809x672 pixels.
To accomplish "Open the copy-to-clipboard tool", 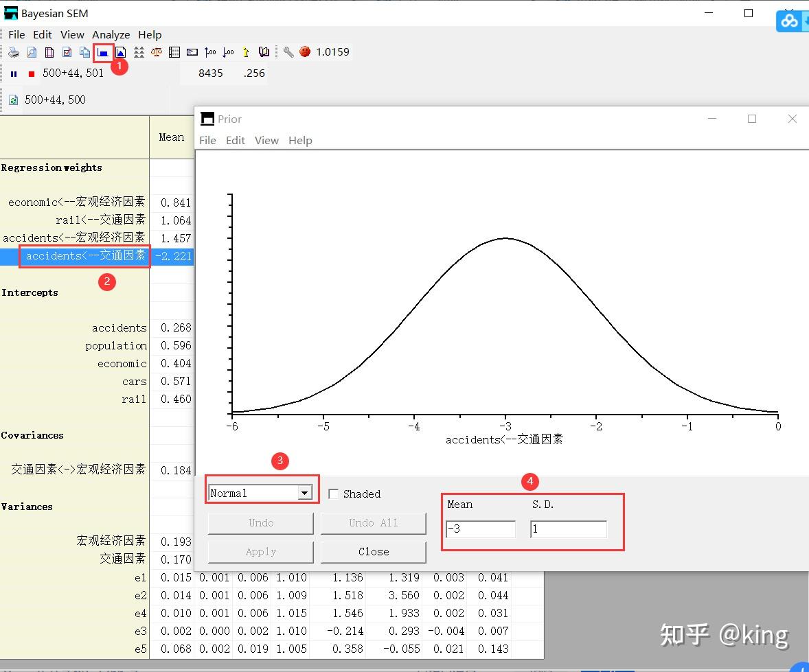I will pyautogui.click(x=83, y=51).
